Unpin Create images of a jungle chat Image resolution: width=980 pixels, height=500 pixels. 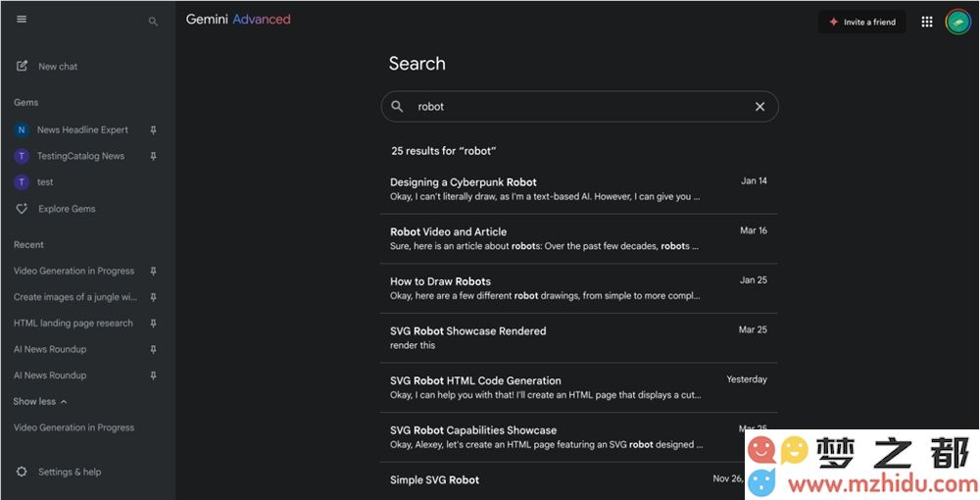153,297
